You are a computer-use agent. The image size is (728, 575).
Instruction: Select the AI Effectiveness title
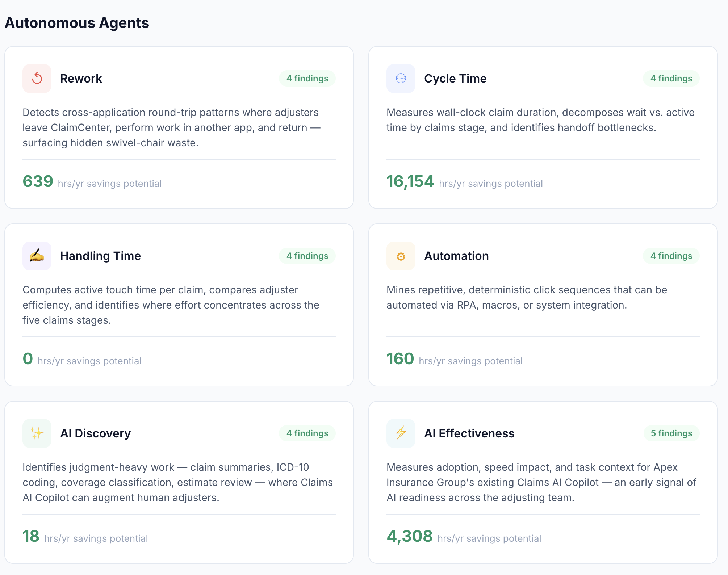pyautogui.click(x=470, y=433)
